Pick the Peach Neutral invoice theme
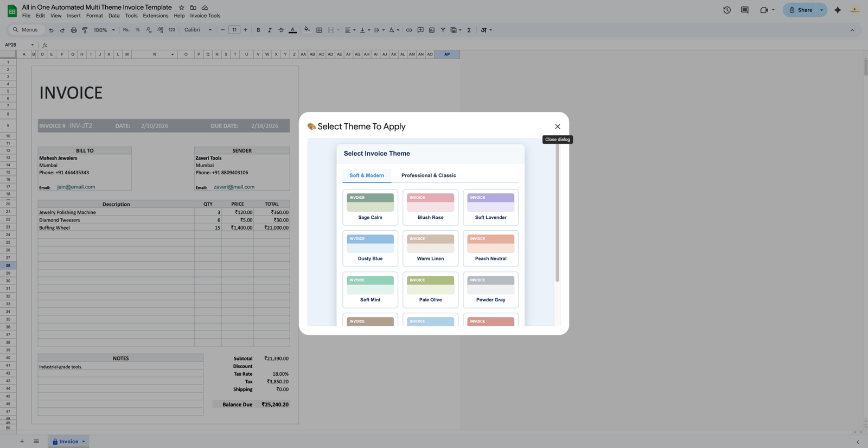This screenshot has width=868, height=448. [490, 248]
